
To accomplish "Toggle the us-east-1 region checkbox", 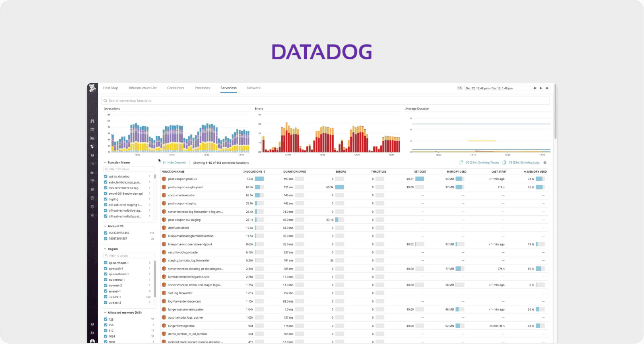I will click(x=105, y=297).
